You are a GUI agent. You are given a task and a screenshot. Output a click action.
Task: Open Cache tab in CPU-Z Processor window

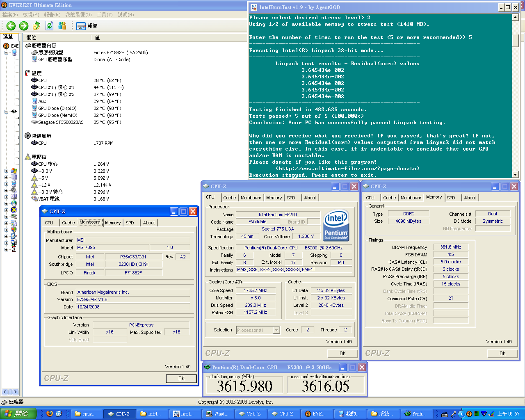pos(230,198)
